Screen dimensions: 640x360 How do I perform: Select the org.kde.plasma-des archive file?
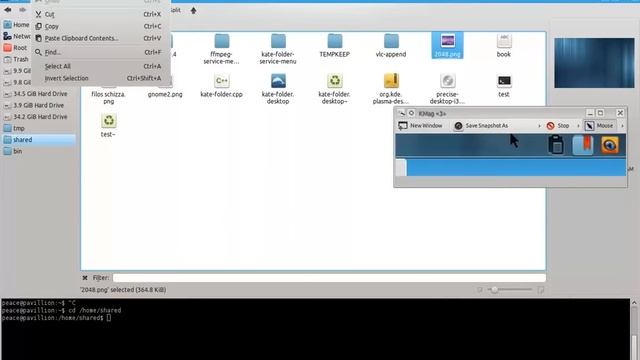coord(391,81)
